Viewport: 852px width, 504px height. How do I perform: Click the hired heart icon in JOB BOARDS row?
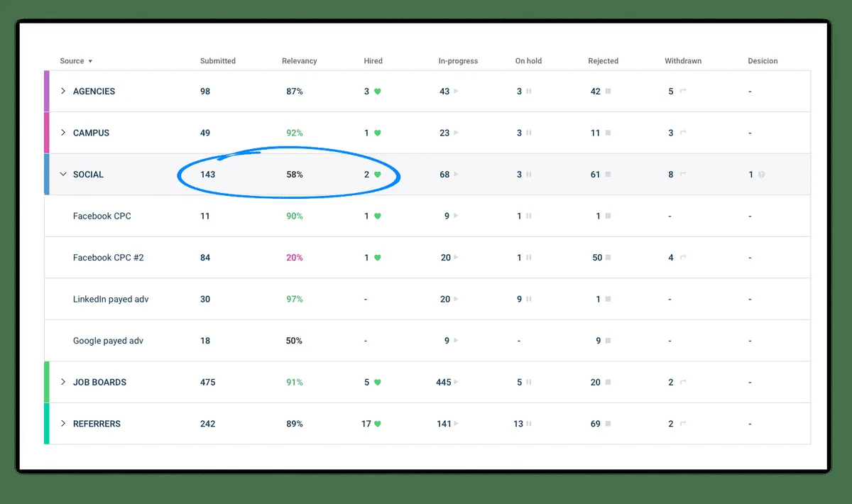pyautogui.click(x=378, y=382)
